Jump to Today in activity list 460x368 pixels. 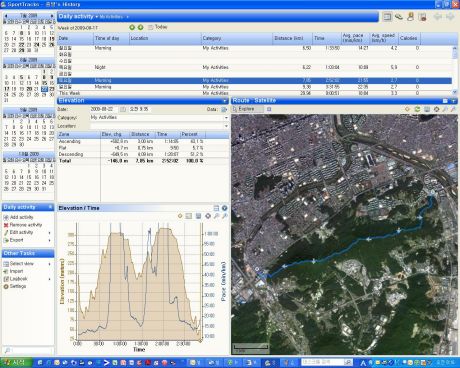158,27
